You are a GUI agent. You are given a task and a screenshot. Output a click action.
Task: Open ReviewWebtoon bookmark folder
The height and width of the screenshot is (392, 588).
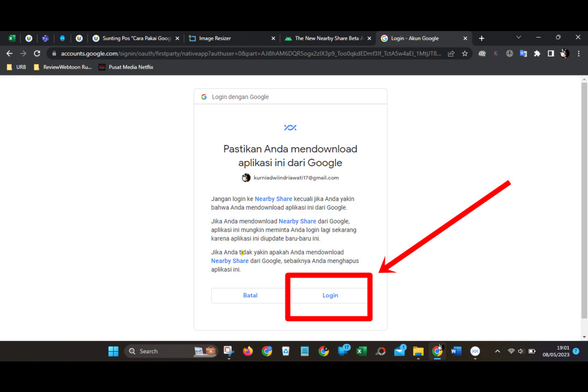coord(63,67)
